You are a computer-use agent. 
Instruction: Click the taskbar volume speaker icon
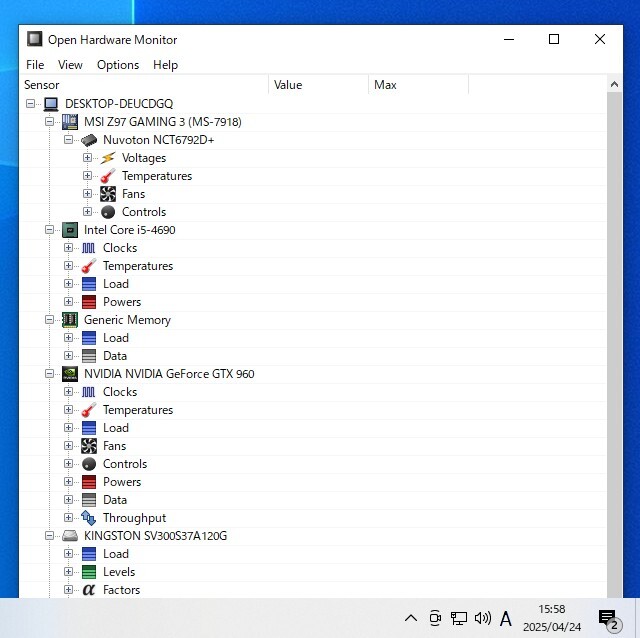pyautogui.click(x=482, y=618)
